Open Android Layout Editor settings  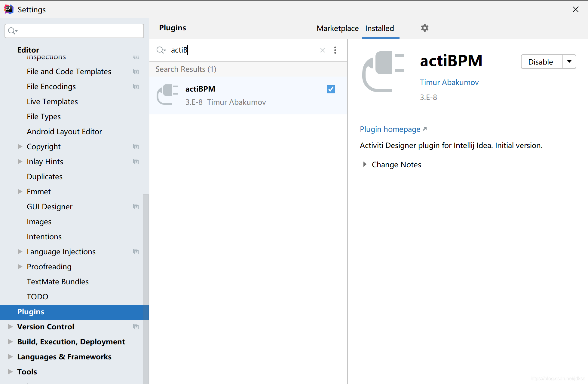pos(64,132)
